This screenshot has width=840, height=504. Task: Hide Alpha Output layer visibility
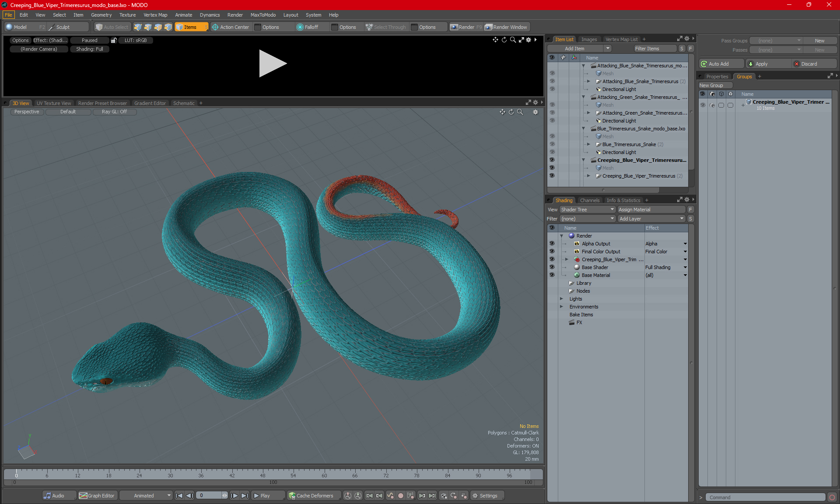(x=552, y=244)
